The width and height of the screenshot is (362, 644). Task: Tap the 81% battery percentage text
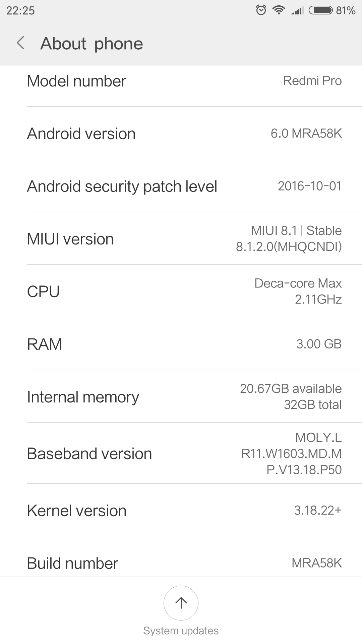pyautogui.click(x=346, y=10)
